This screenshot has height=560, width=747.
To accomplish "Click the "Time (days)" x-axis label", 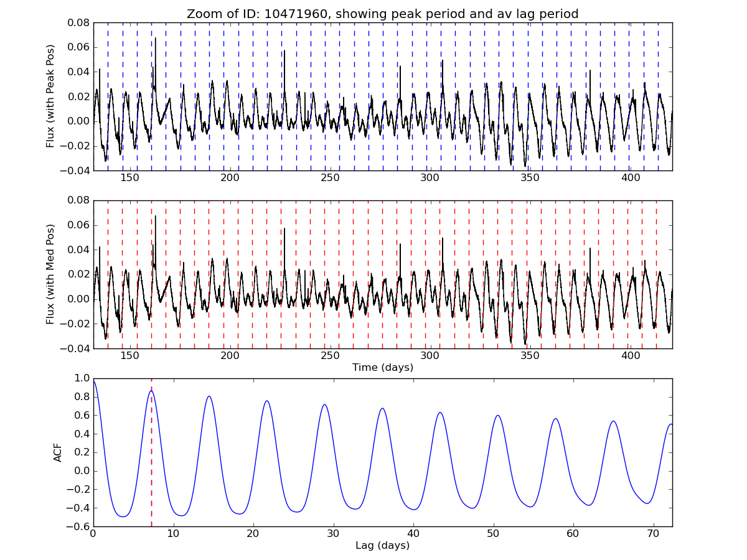I will click(x=382, y=368).
